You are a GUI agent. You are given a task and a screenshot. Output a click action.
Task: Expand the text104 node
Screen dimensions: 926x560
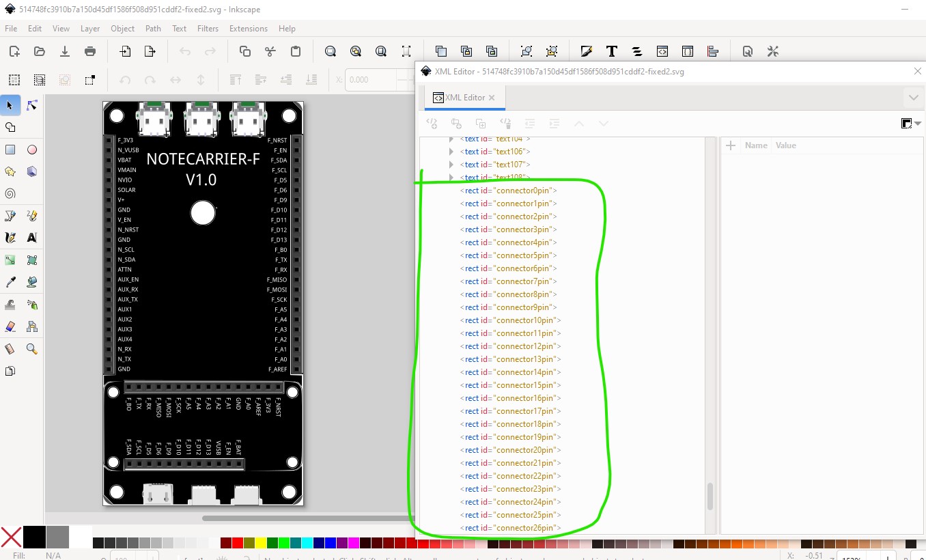pyautogui.click(x=451, y=139)
